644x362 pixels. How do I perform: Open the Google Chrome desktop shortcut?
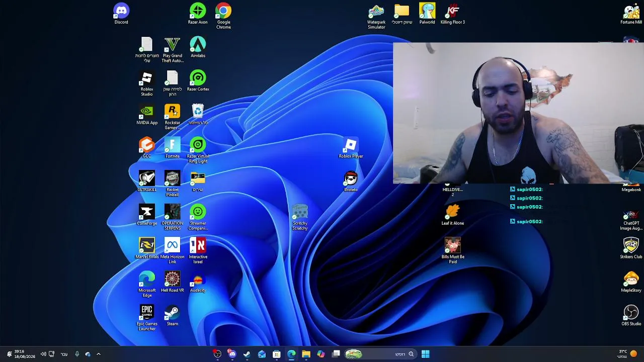pyautogui.click(x=223, y=16)
